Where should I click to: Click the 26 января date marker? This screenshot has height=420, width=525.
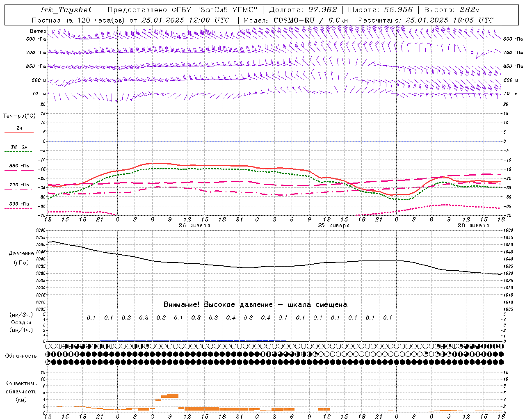[x=194, y=226]
